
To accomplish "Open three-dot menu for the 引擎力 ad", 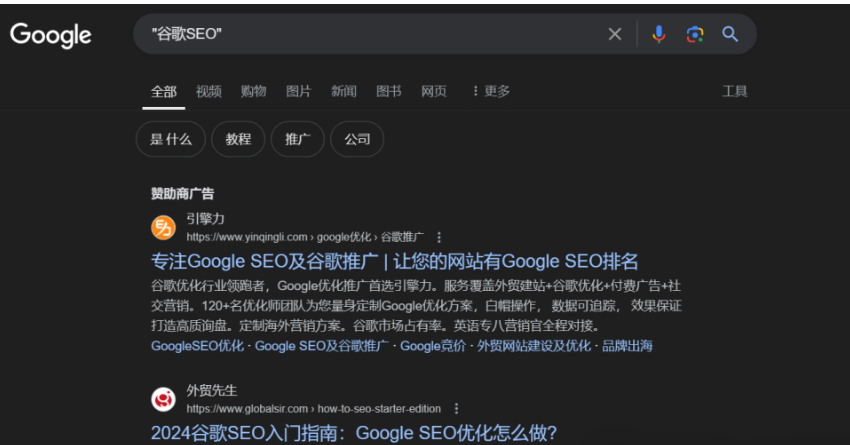I will (x=438, y=237).
